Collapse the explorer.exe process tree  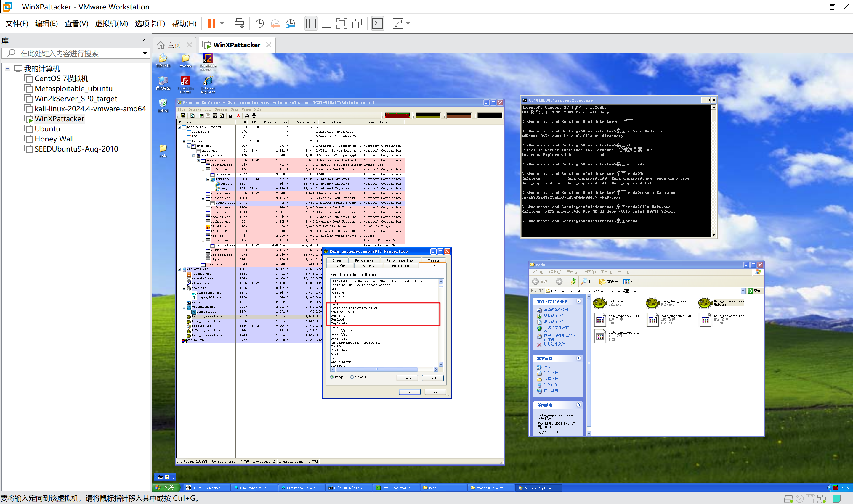179,269
